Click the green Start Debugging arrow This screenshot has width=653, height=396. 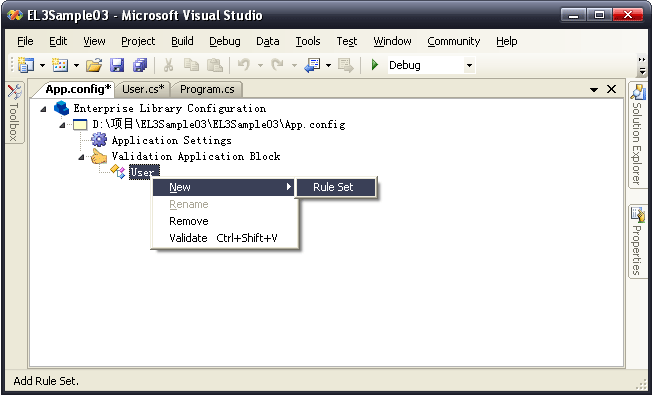(375, 65)
